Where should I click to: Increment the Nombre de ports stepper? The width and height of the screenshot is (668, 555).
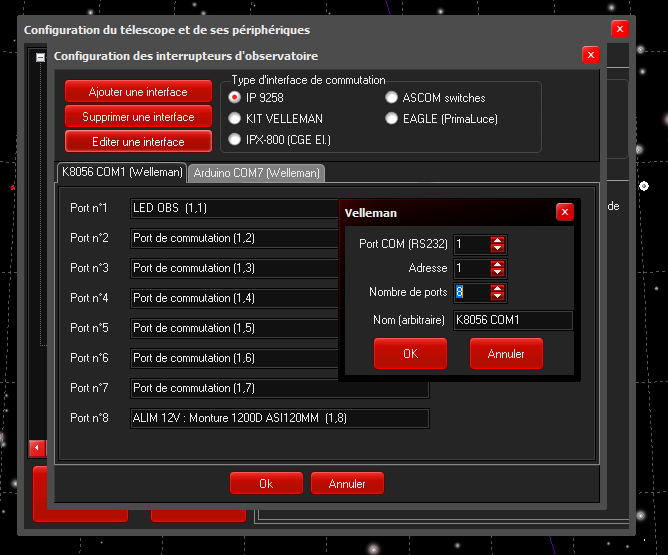(497, 288)
